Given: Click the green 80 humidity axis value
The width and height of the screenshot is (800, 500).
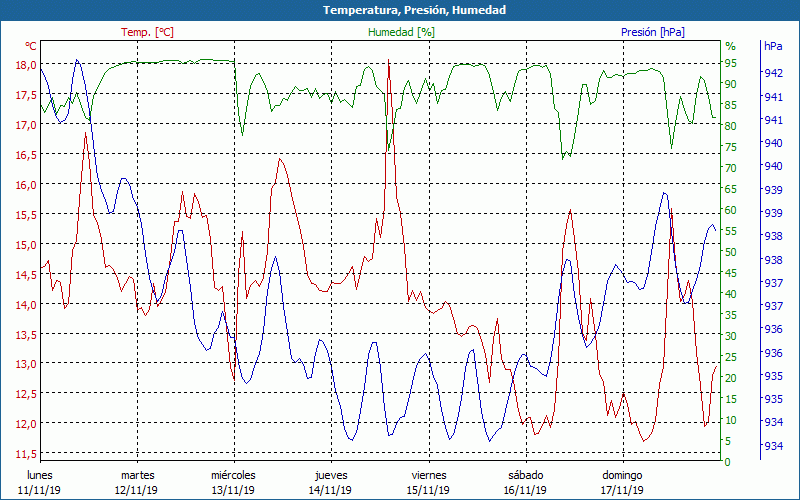Looking at the screenshot, I should pos(731,126).
